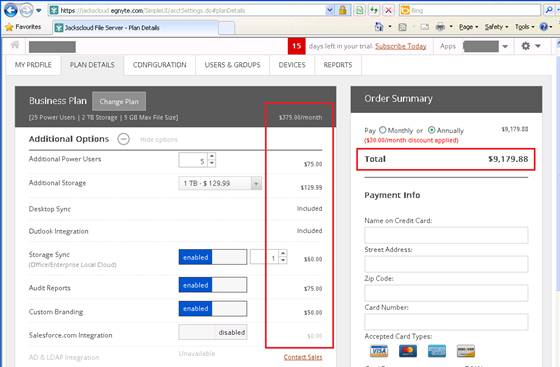Click the security lock icon in address bar
Screen dimensions: 560x367
tap(342, 10)
